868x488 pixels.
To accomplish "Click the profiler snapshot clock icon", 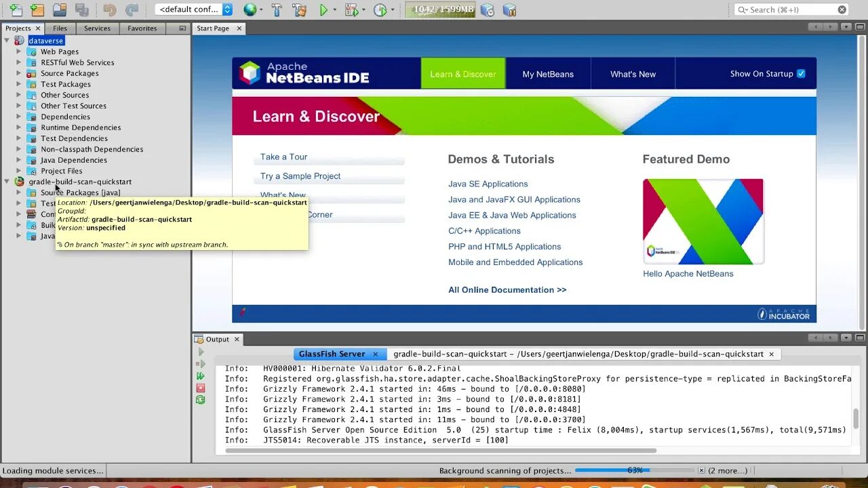I will [487, 9].
